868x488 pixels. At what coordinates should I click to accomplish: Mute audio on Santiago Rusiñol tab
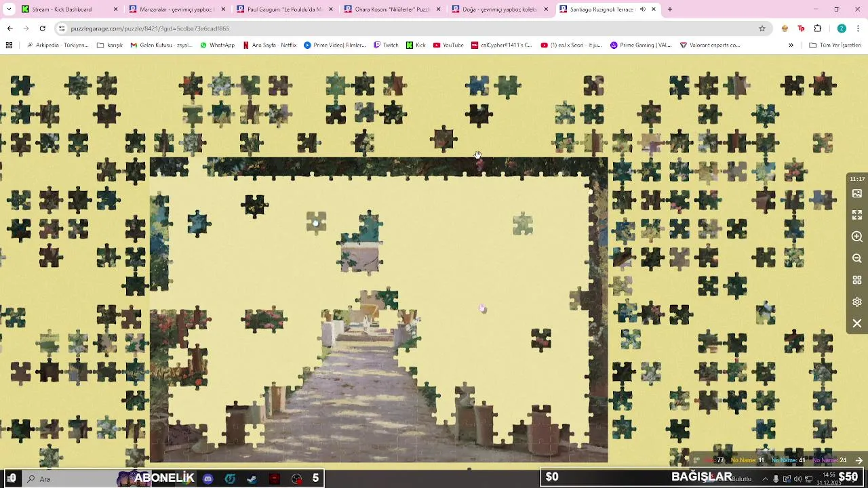[x=643, y=9]
